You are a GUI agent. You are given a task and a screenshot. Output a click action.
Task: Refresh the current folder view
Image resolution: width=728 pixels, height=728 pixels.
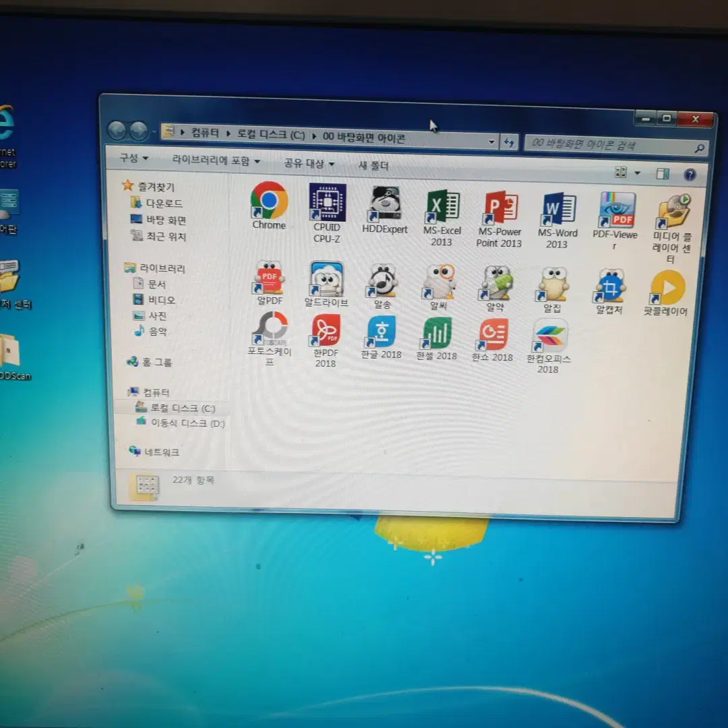point(509,142)
